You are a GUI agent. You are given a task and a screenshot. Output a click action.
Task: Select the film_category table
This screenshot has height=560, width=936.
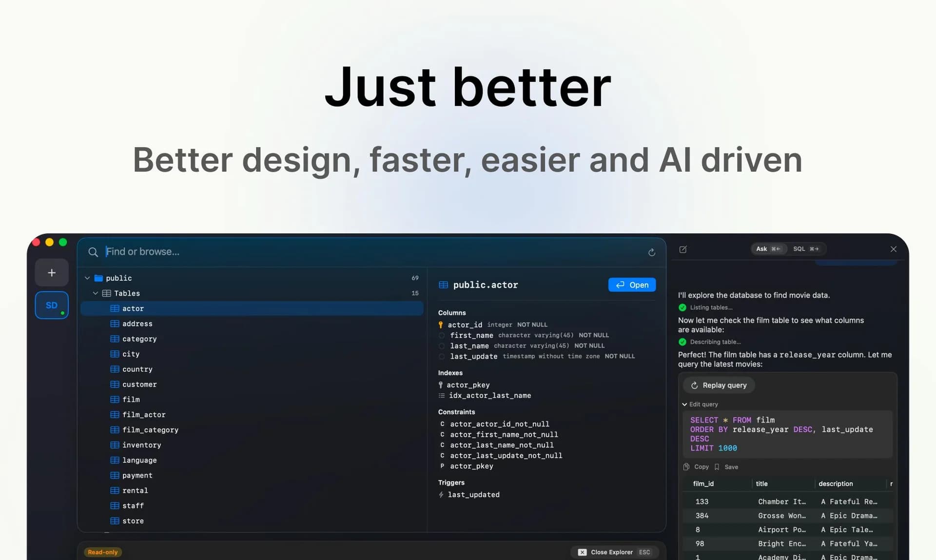(252, 430)
